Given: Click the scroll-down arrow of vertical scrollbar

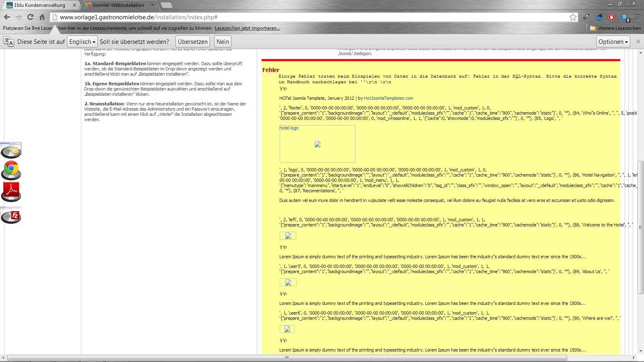Looking at the screenshot, I should pyautogui.click(x=640, y=351).
